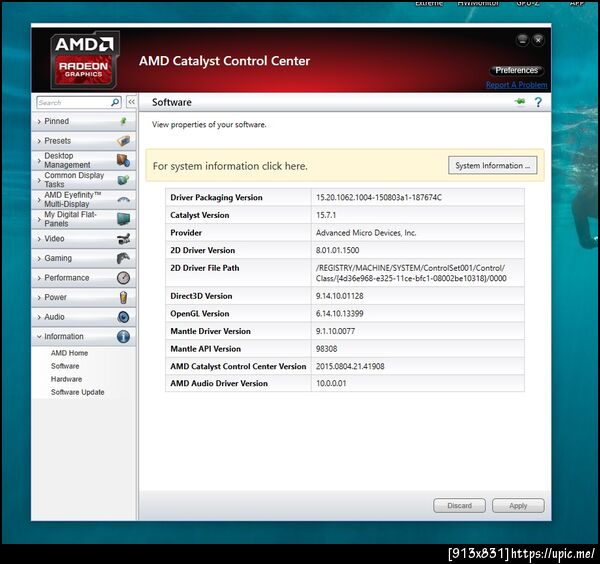The image size is (600, 564).
Task: Select Hardware under Information
Action: click(x=66, y=379)
